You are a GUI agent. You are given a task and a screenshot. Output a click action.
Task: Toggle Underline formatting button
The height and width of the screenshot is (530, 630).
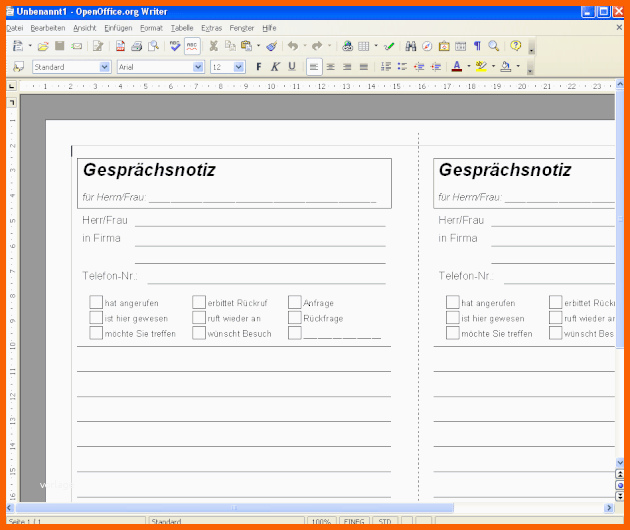pyautogui.click(x=292, y=67)
